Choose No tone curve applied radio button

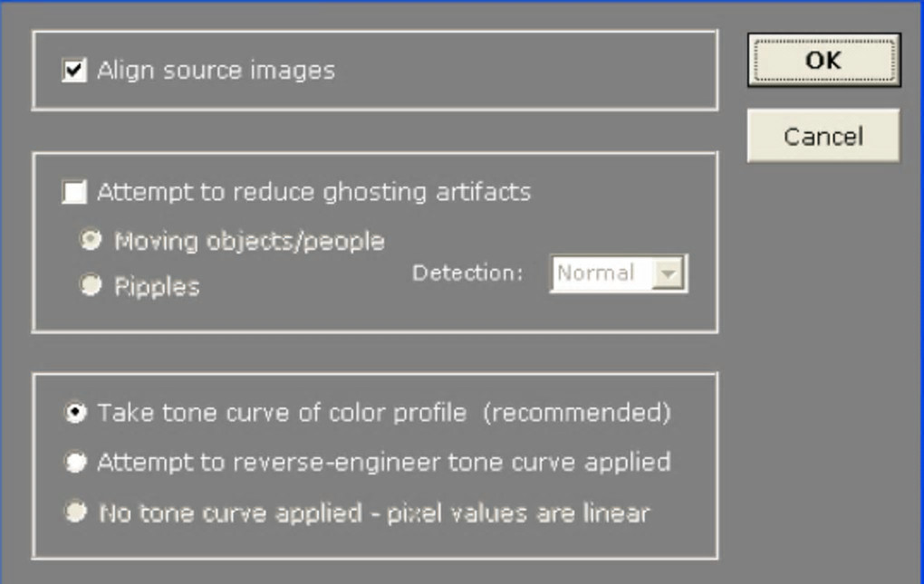coord(76,512)
